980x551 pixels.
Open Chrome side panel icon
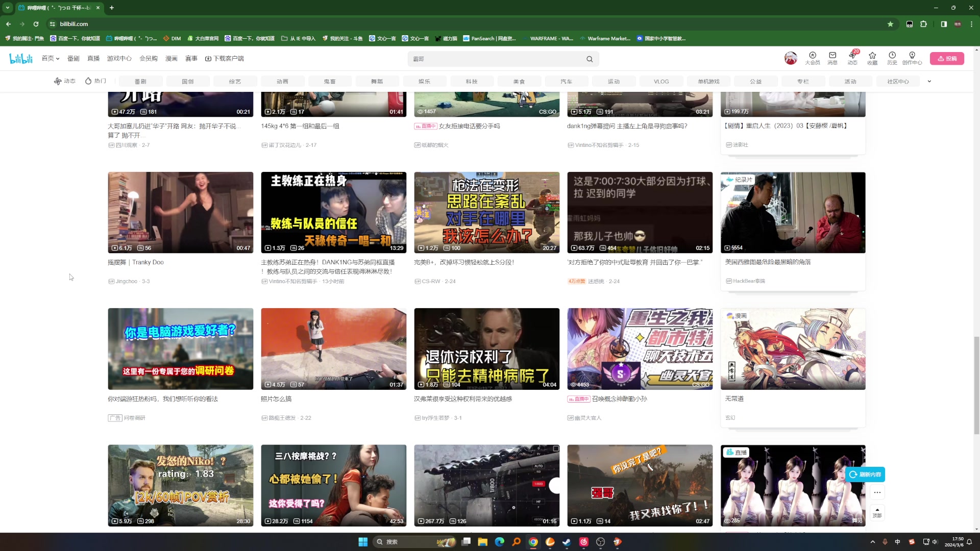point(944,24)
